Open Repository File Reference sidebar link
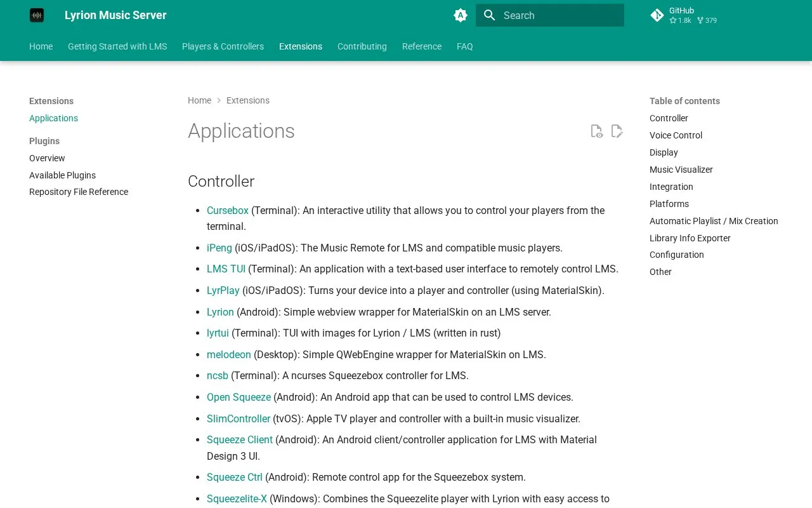 coord(79,192)
